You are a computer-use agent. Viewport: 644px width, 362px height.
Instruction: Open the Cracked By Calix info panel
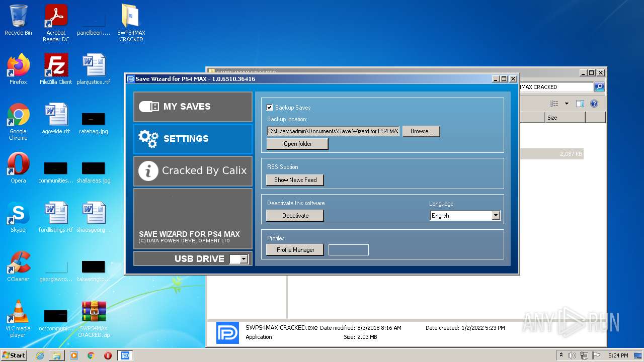point(193,171)
